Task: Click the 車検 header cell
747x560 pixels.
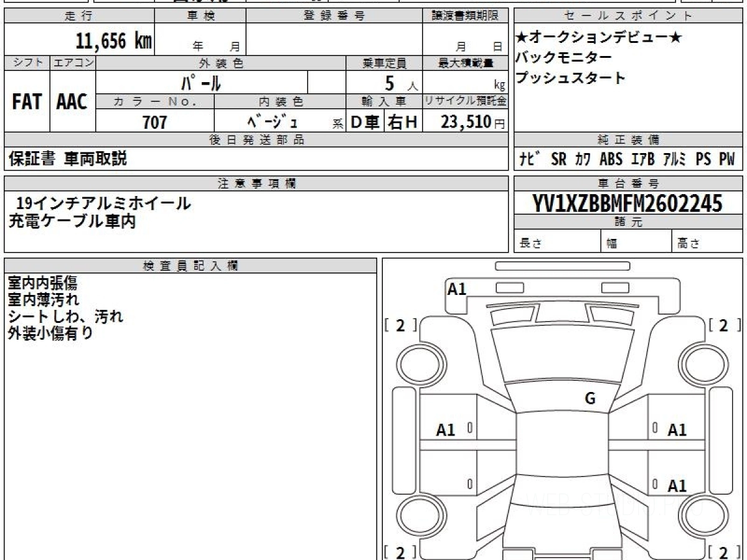Action: click(200, 16)
